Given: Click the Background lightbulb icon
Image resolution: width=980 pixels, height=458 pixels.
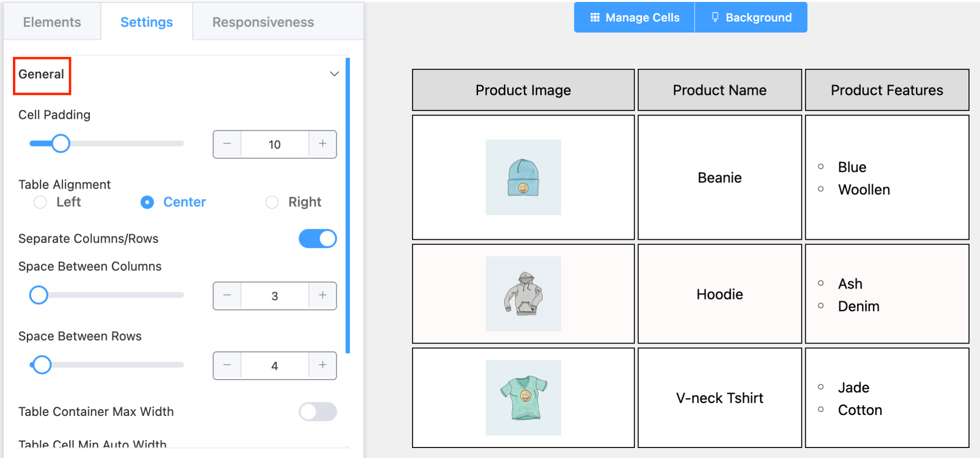Looking at the screenshot, I should coord(716,17).
